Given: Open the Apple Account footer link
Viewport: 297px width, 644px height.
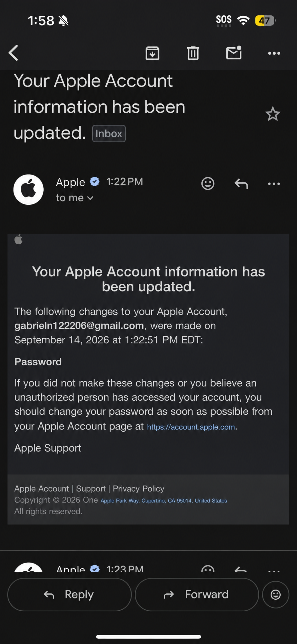Looking at the screenshot, I should pos(42,488).
